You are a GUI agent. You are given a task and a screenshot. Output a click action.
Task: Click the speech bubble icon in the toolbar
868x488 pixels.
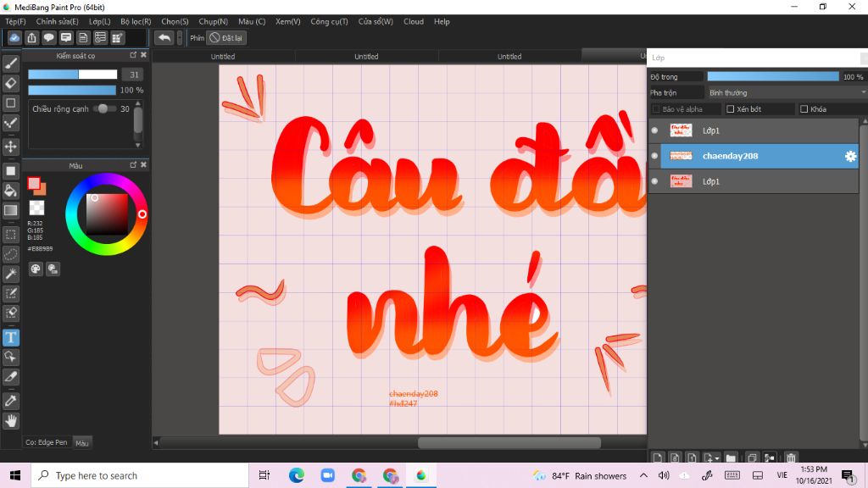click(48, 37)
